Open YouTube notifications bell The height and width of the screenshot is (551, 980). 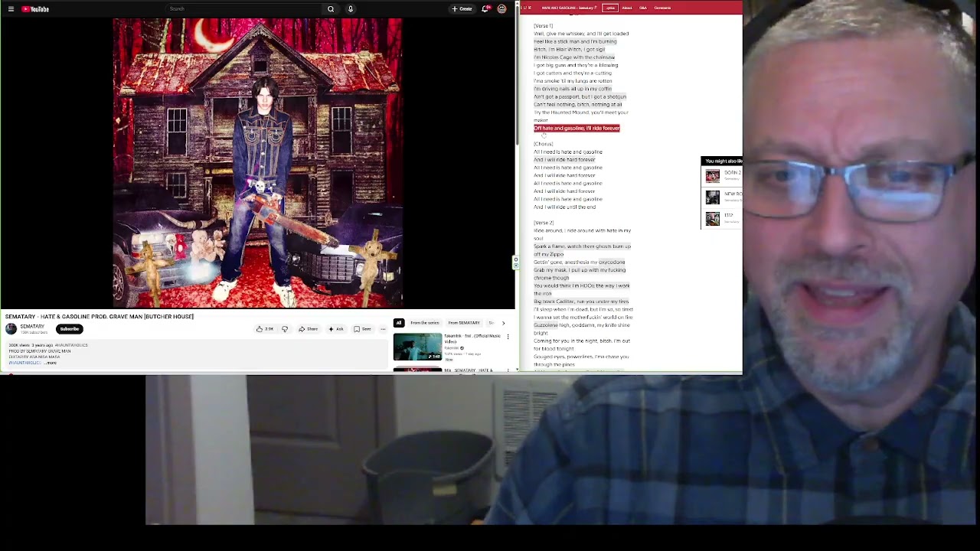pyautogui.click(x=485, y=9)
